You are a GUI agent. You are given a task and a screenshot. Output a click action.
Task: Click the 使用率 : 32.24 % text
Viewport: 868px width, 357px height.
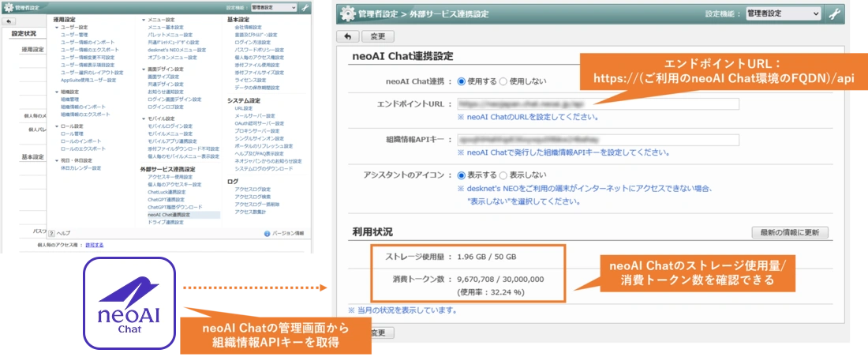click(x=491, y=291)
